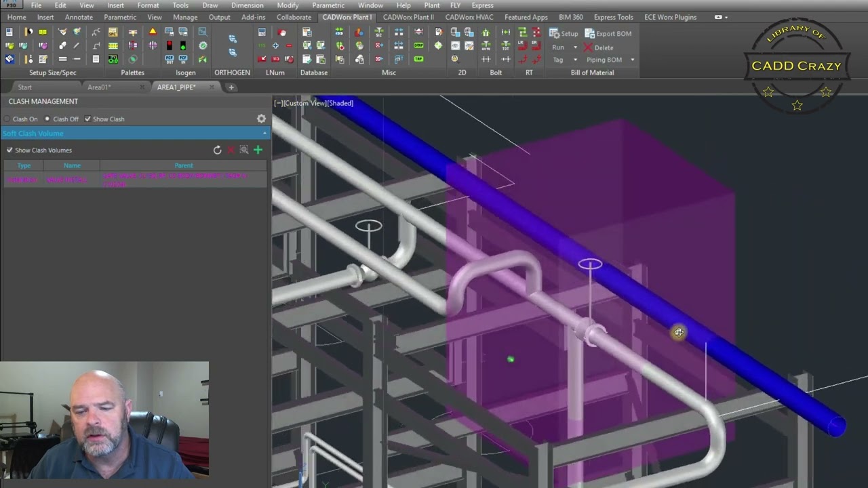868x488 pixels.
Task: Delete clash volume with red X
Action: (231, 150)
